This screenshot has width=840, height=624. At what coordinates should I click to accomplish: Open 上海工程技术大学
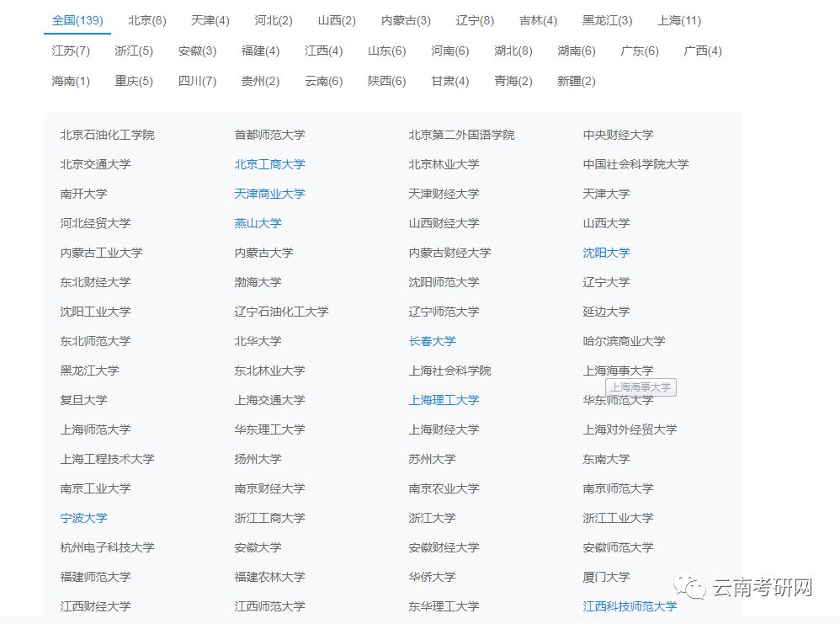point(107,459)
